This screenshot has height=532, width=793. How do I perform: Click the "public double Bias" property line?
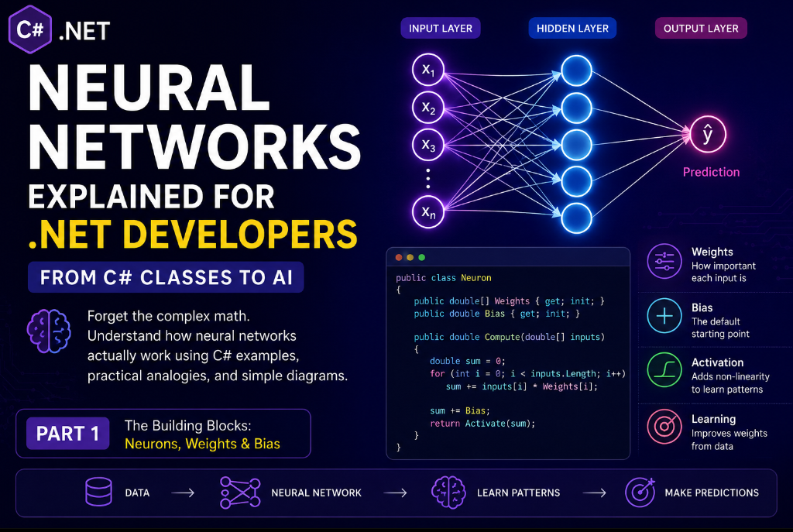click(x=496, y=314)
